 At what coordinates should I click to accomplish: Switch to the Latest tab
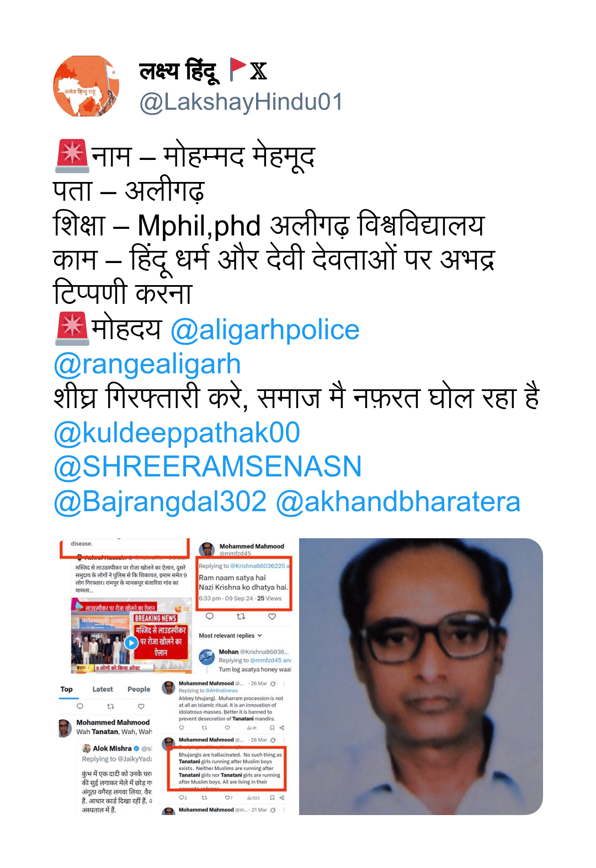click(103, 689)
